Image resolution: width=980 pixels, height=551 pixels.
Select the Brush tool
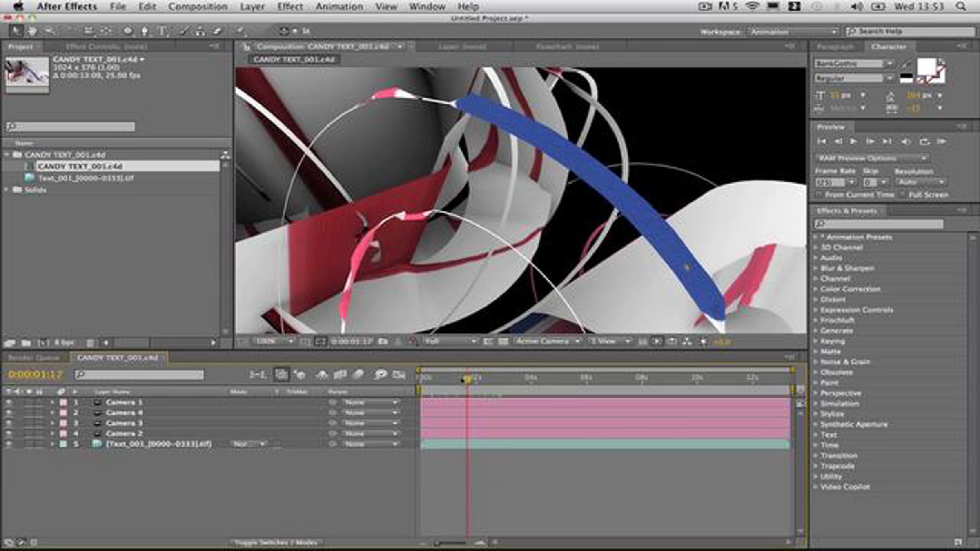tap(184, 31)
